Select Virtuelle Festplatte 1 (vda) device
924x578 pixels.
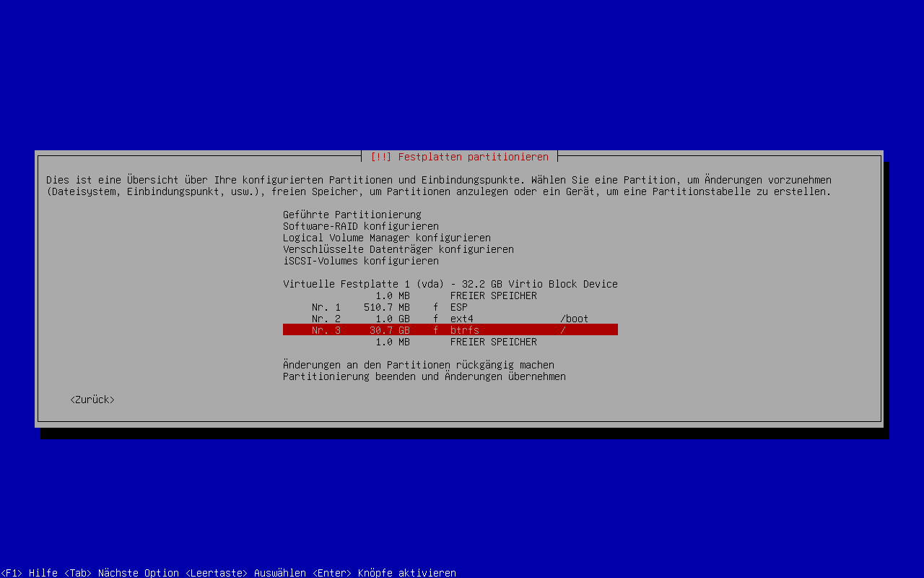[450, 284]
